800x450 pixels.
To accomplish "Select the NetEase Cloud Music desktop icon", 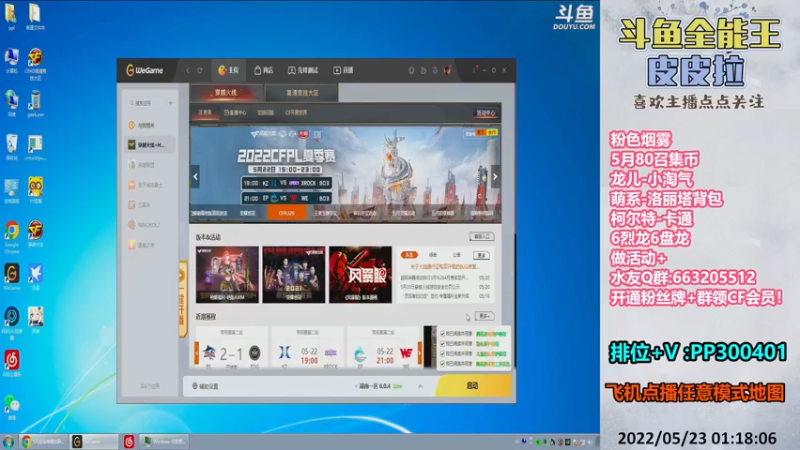I will 12,364.
